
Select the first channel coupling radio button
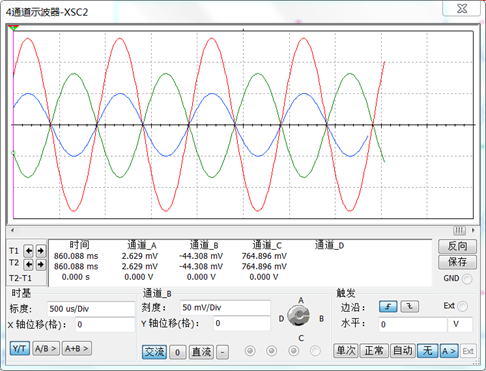pos(250,351)
